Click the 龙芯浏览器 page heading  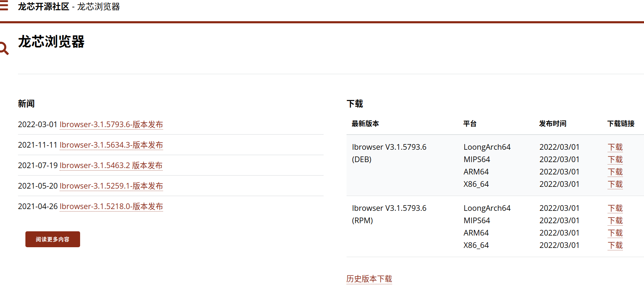(x=52, y=42)
